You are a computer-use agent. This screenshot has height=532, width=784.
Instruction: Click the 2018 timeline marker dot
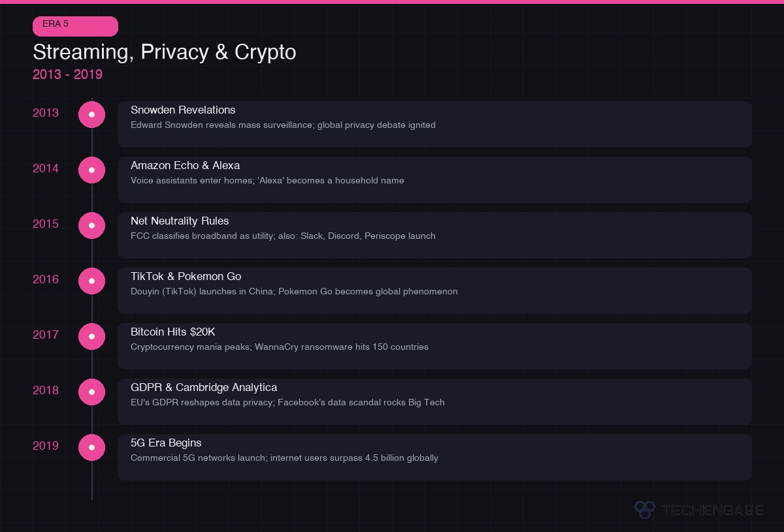[91, 392]
